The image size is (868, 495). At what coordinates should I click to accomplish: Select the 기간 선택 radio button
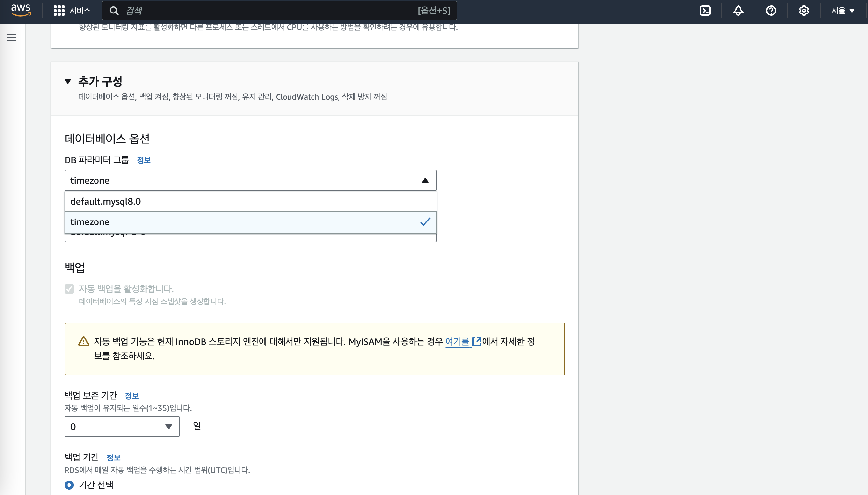pyautogui.click(x=69, y=485)
